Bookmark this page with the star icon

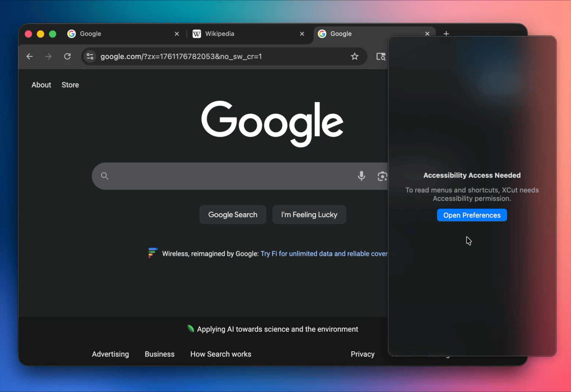pos(354,56)
